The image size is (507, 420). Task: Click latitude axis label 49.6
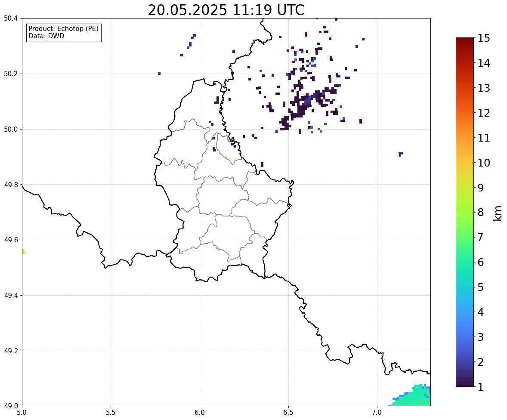coord(11,240)
